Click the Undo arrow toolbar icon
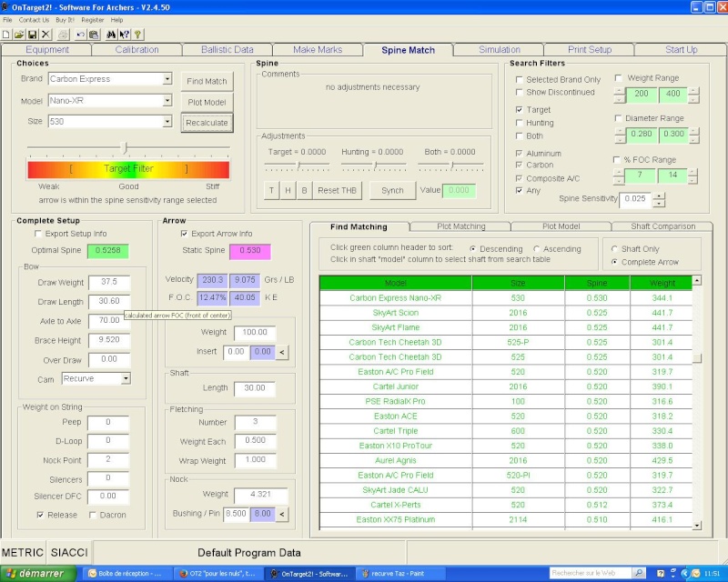728x582 pixels. (x=81, y=35)
